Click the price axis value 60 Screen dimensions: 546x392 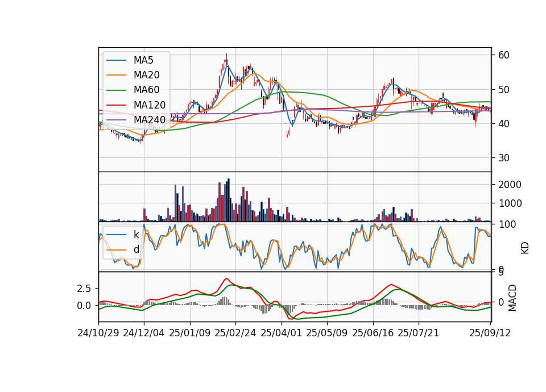point(504,55)
